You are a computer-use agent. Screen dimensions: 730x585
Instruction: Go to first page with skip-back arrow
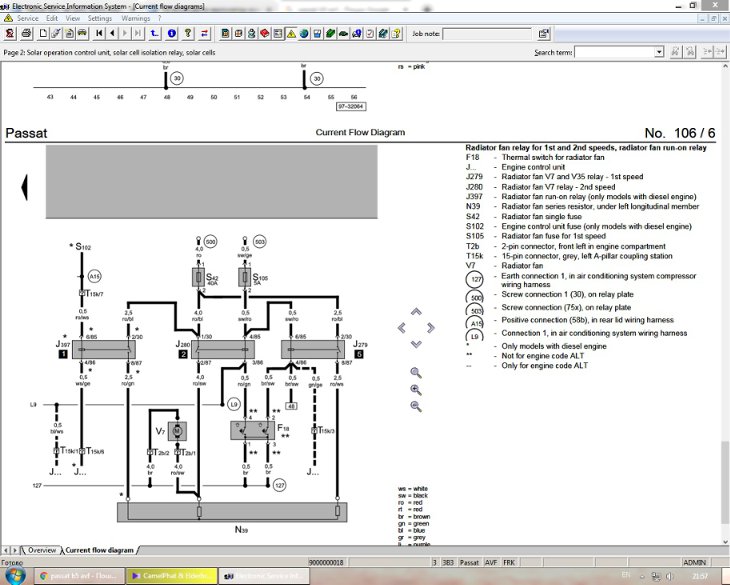coord(99,34)
